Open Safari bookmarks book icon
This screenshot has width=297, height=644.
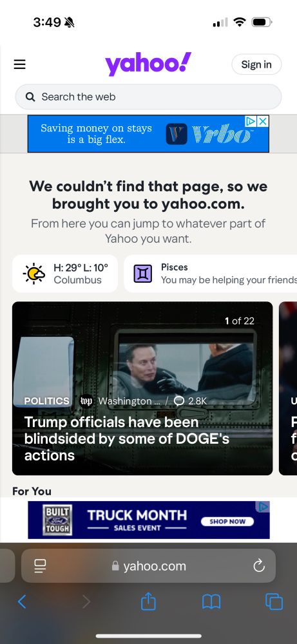(x=211, y=602)
